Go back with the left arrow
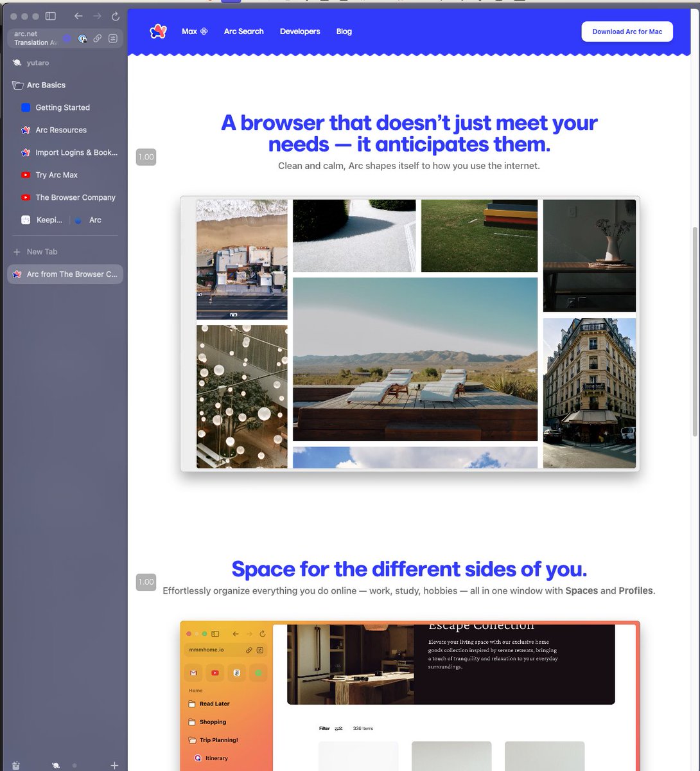The height and width of the screenshot is (771, 700). (x=78, y=16)
